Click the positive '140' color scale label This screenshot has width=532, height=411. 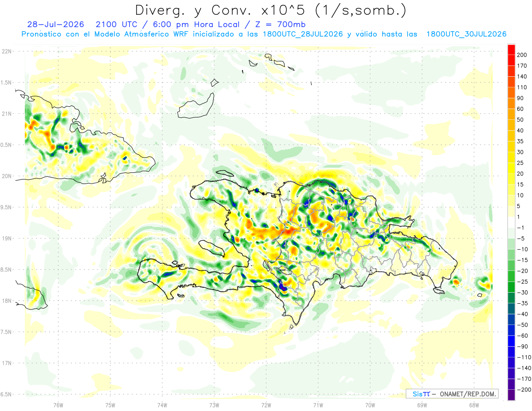[x=522, y=76]
